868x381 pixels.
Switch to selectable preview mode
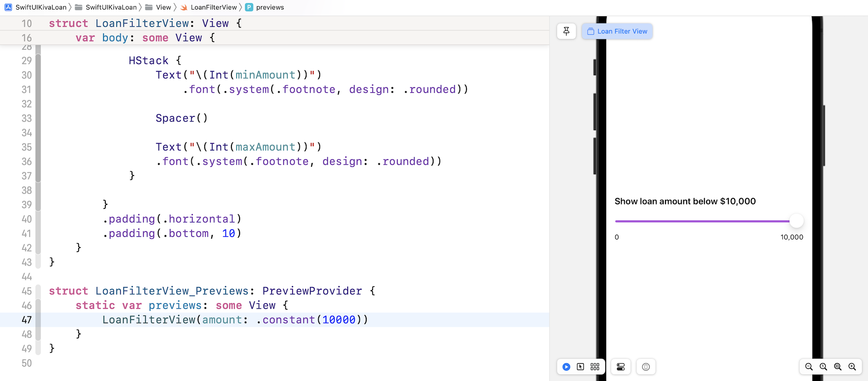(x=580, y=367)
